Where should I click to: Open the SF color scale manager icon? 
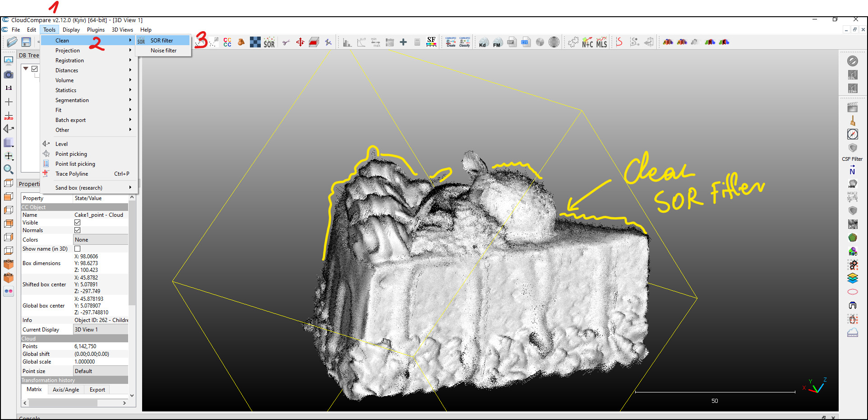[431, 42]
